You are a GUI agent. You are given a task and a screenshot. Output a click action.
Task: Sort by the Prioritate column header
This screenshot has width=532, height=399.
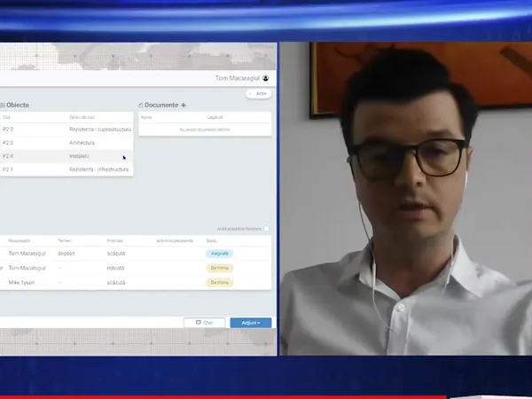(x=114, y=240)
